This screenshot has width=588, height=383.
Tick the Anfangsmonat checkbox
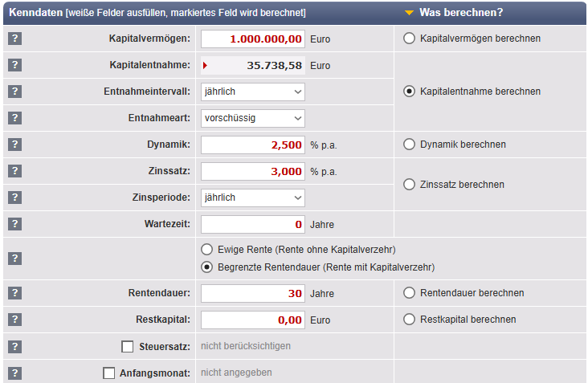109,373
